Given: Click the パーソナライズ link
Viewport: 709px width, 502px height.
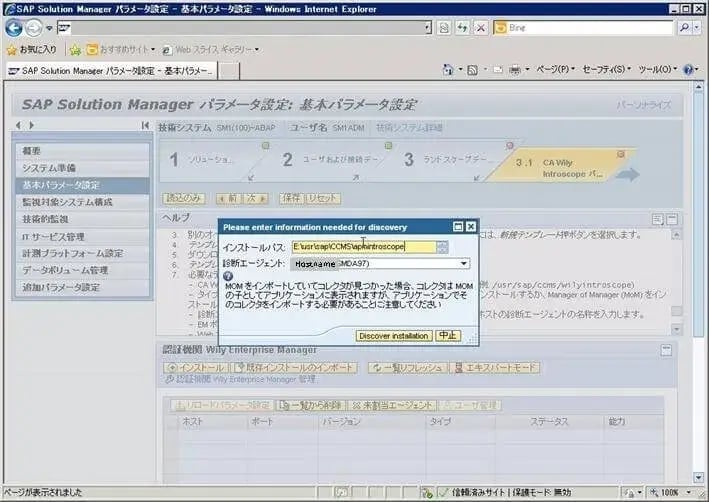Looking at the screenshot, I should (643, 105).
